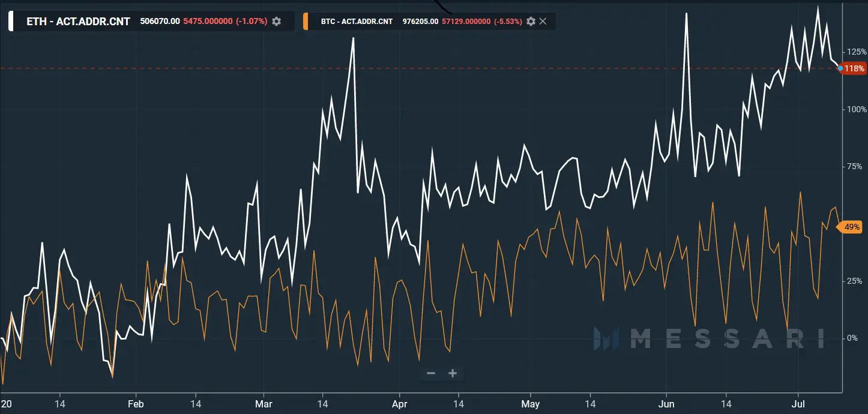
Task: Click the red 118% axis price label
Action: click(x=855, y=68)
